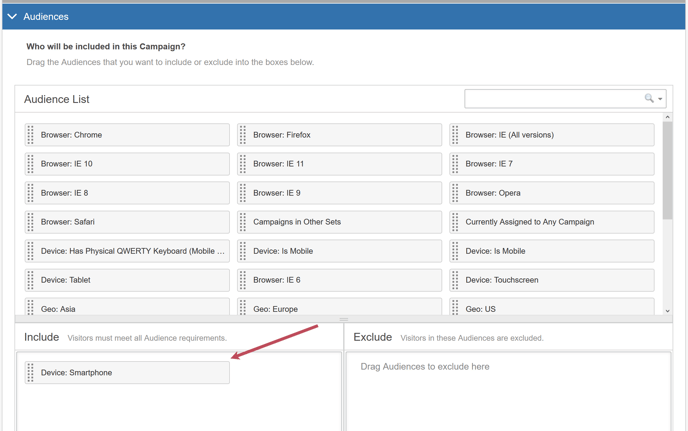The height and width of the screenshot is (431, 688).
Task: Select the Browser: IE 10 audience
Action: [127, 164]
